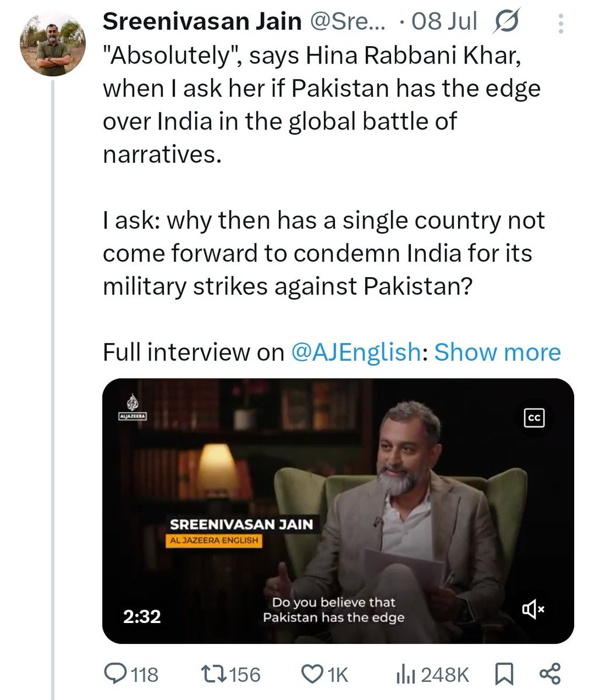Like the tweet with heart icon
This screenshot has width=594, height=700.
(310, 674)
